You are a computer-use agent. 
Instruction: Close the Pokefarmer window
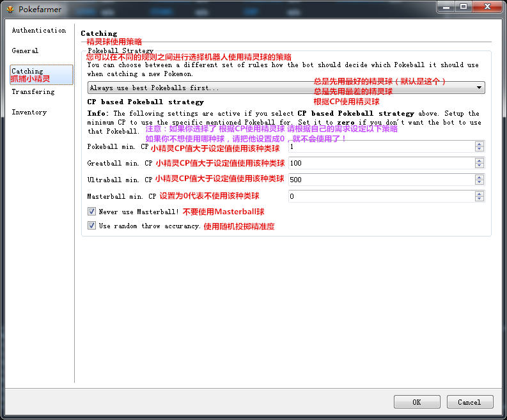(x=488, y=7)
